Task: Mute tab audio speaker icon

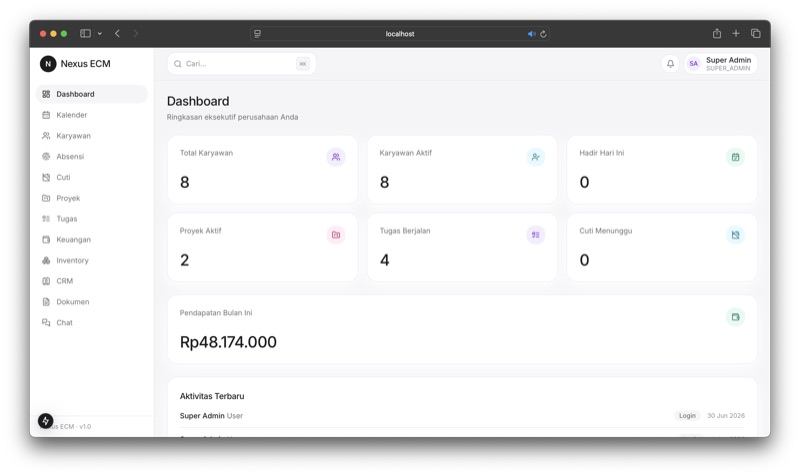Action: click(532, 34)
